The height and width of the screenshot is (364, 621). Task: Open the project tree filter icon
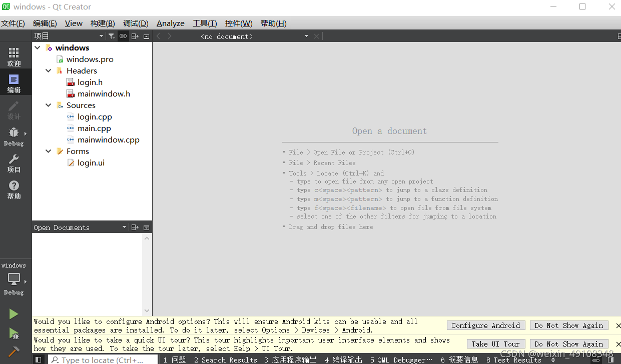click(112, 36)
